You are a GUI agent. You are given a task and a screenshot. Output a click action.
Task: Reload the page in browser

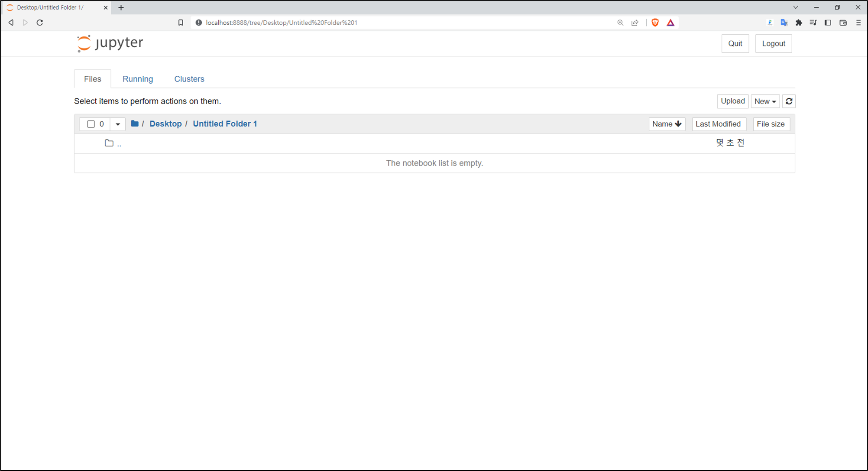coord(40,23)
